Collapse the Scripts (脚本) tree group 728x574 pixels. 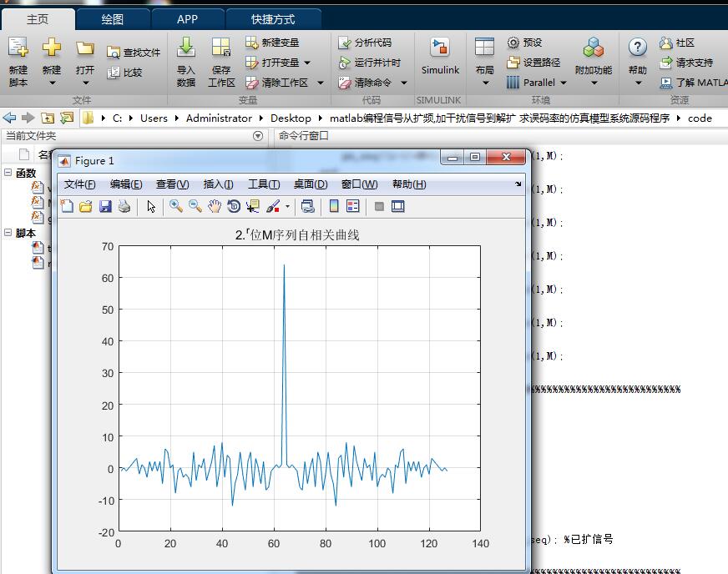click(8, 232)
